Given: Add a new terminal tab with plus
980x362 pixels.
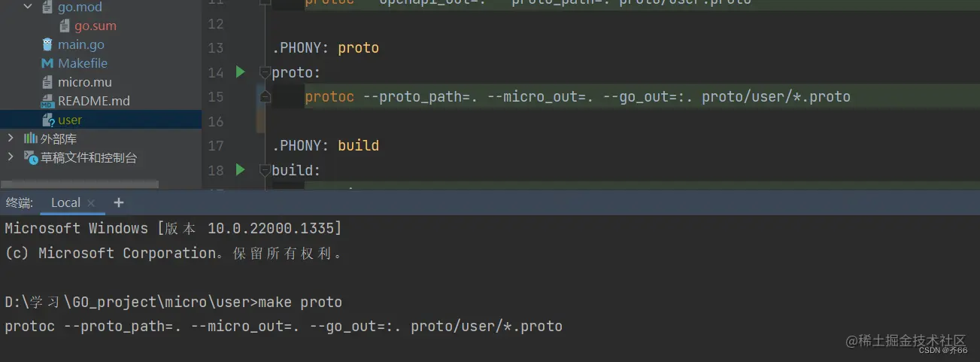Looking at the screenshot, I should (x=118, y=202).
